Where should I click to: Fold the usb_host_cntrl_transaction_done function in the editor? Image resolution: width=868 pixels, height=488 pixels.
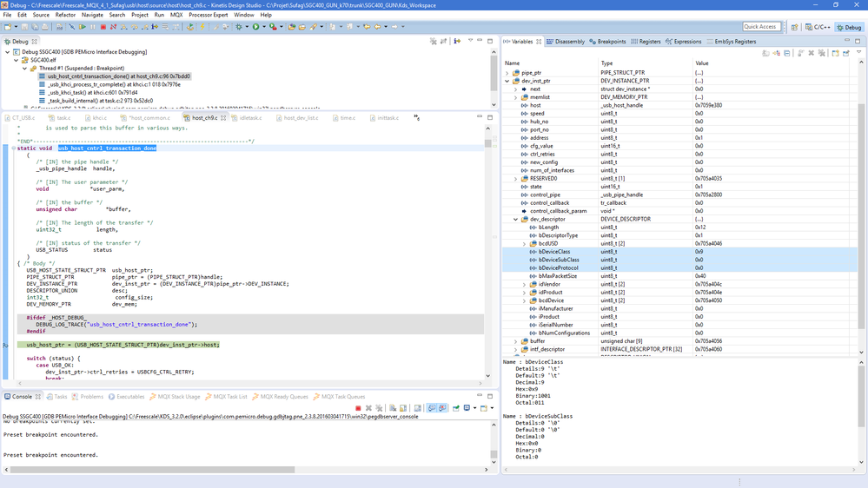pyautogui.click(x=13, y=148)
